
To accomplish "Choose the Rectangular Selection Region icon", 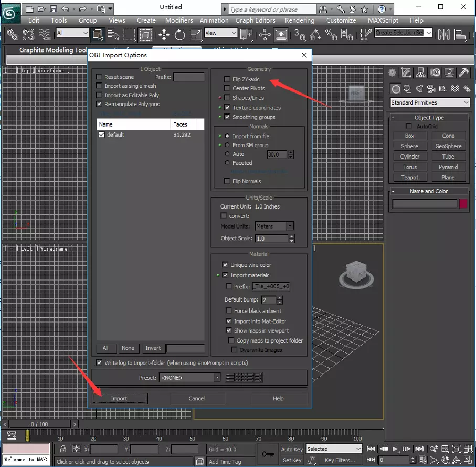I will [x=129, y=35].
